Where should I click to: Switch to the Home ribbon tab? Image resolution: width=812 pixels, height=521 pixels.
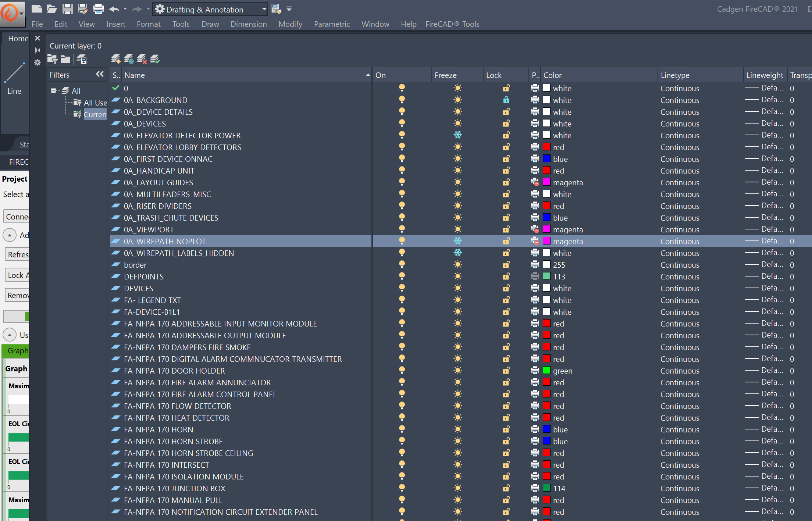[x=18, y=38]
